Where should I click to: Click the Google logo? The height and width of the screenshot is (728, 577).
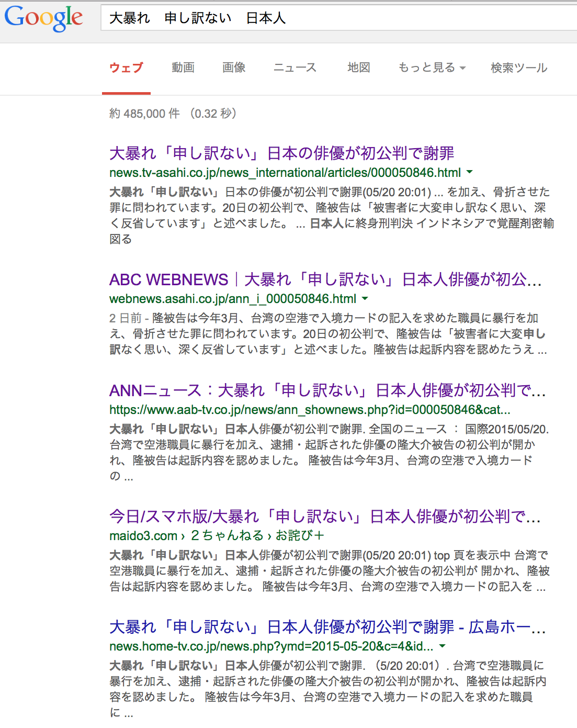click(43, 18)
